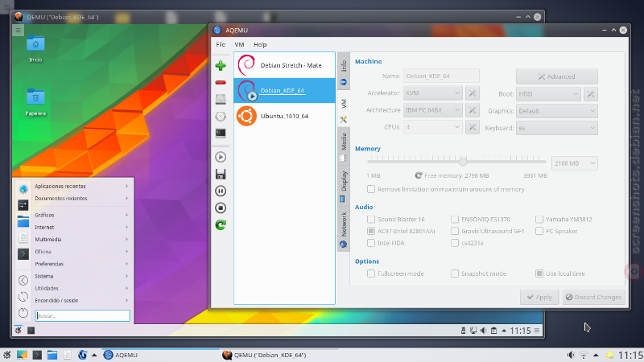This screenshot has height=362, width=644.
Task: Select Debian Stretch - Mate VM
Action: point(284,65)
